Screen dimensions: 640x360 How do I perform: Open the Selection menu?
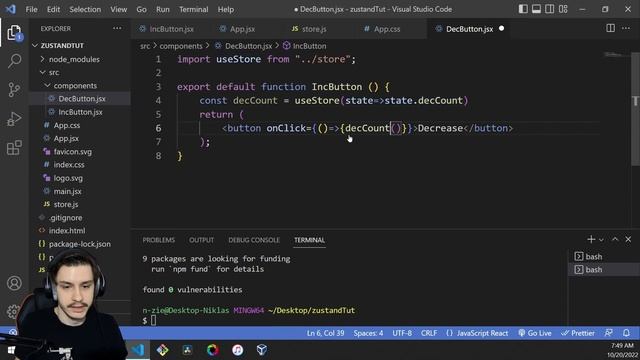click(85, 9)
